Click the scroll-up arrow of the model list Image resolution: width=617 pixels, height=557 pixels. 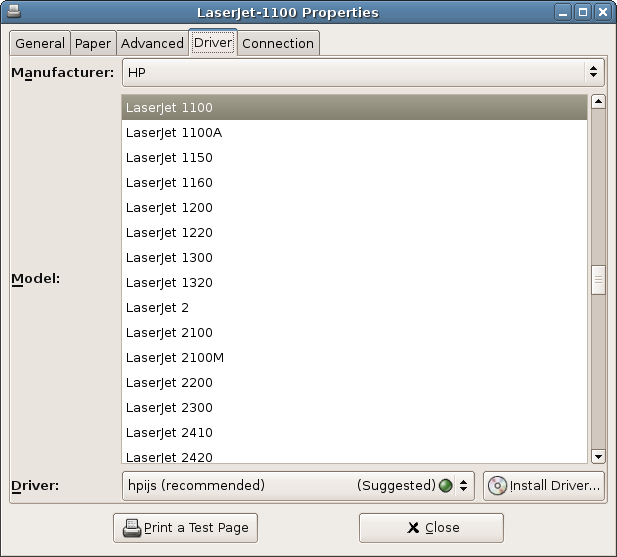point(598,101)
